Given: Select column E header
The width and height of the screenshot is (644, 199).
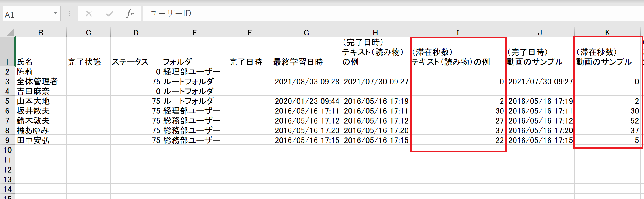Looking at the screenshot, I should (195, 32).
